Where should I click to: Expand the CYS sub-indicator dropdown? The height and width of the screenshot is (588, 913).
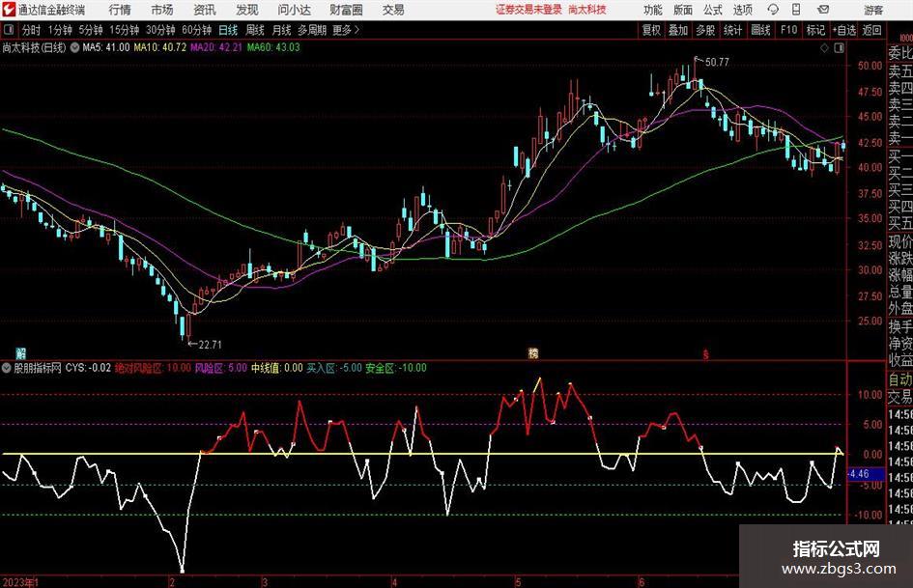[7, 368]
